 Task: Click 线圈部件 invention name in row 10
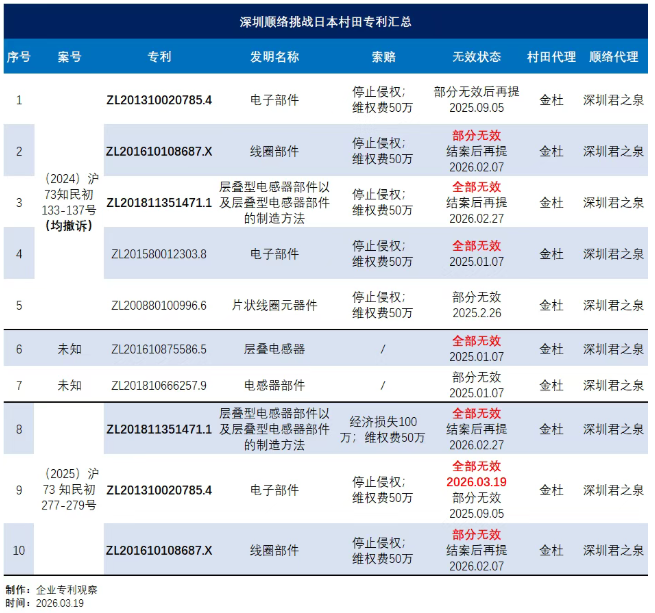coord(274,550)
